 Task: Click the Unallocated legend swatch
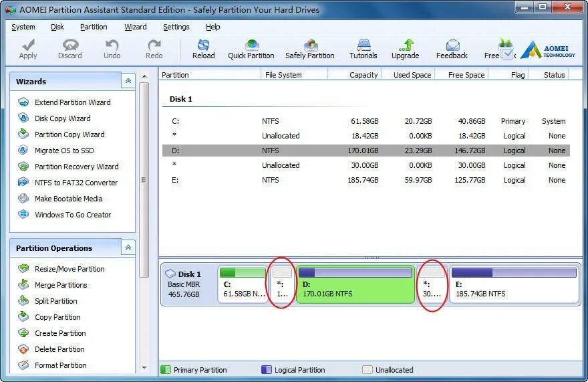(367, 369)
